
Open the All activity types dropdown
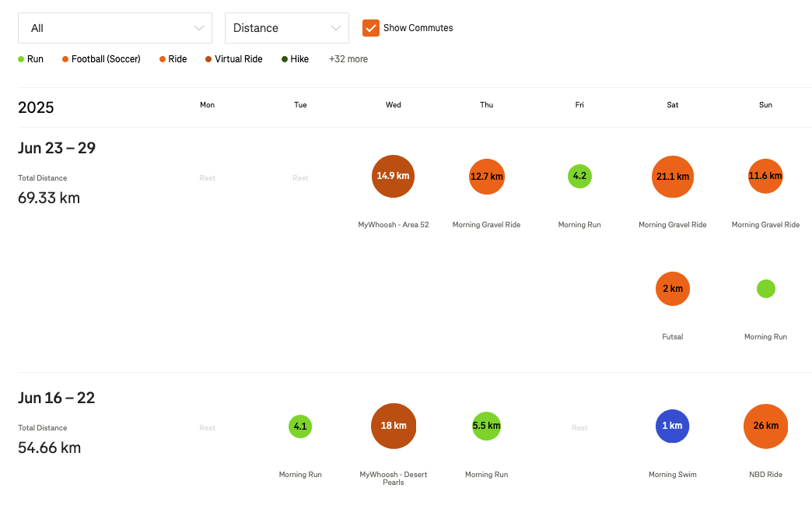pos(115,28)
